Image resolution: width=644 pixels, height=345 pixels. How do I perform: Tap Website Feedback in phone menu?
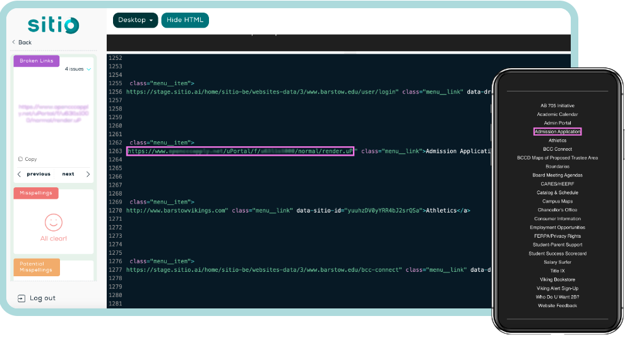(x=558, y=306)
